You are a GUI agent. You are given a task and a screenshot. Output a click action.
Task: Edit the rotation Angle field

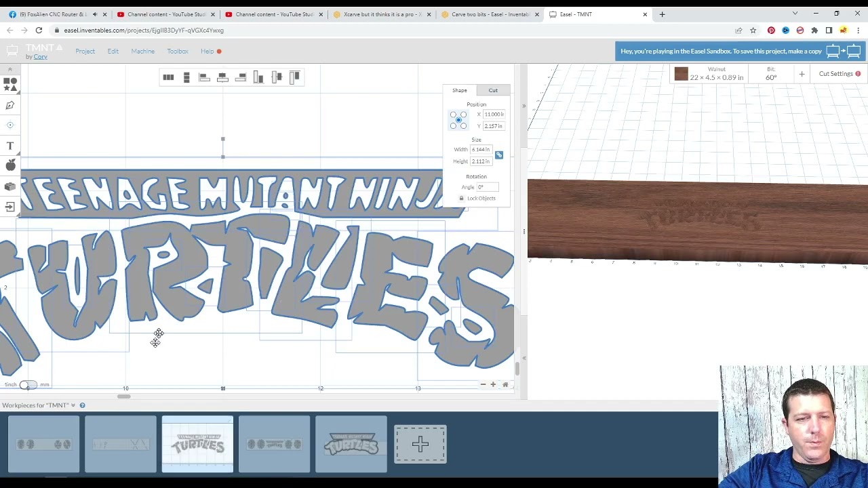coord(488,187)
